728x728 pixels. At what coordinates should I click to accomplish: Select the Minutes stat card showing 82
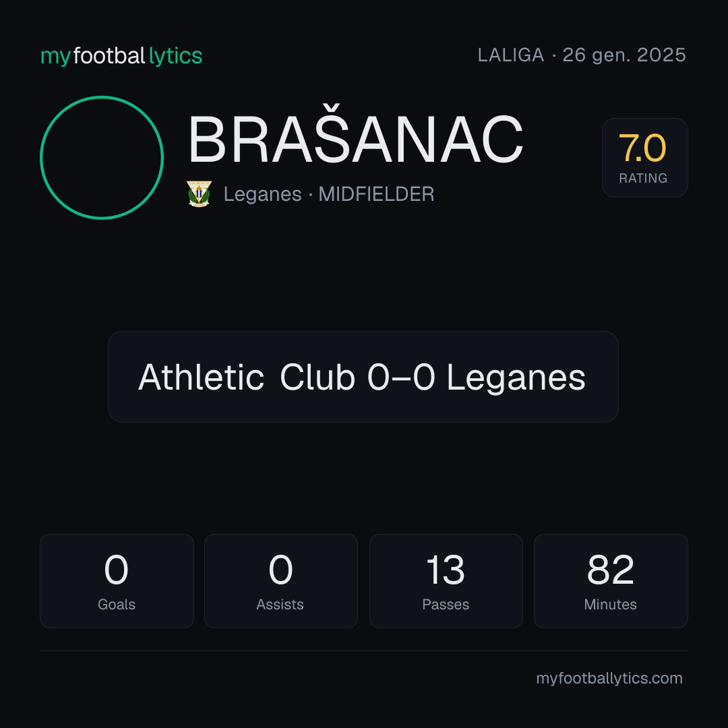(x=611, y=581)
